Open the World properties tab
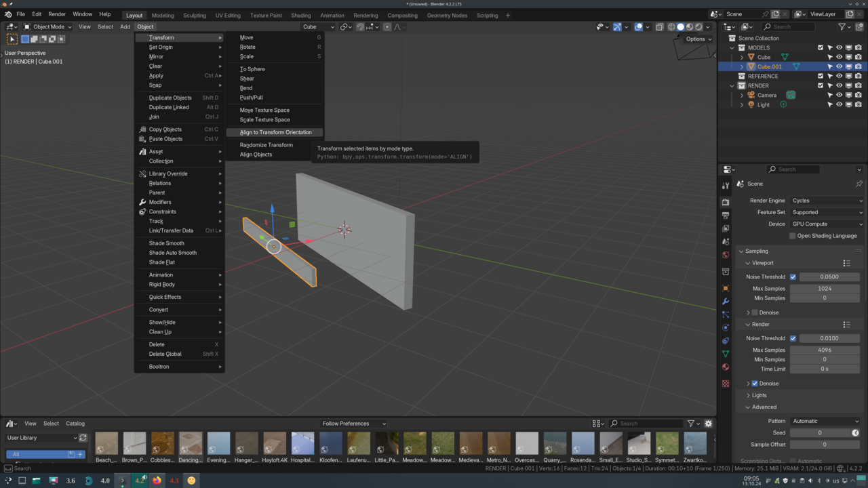This screenshot has width=868, height=488. click(x=726, y=255)
